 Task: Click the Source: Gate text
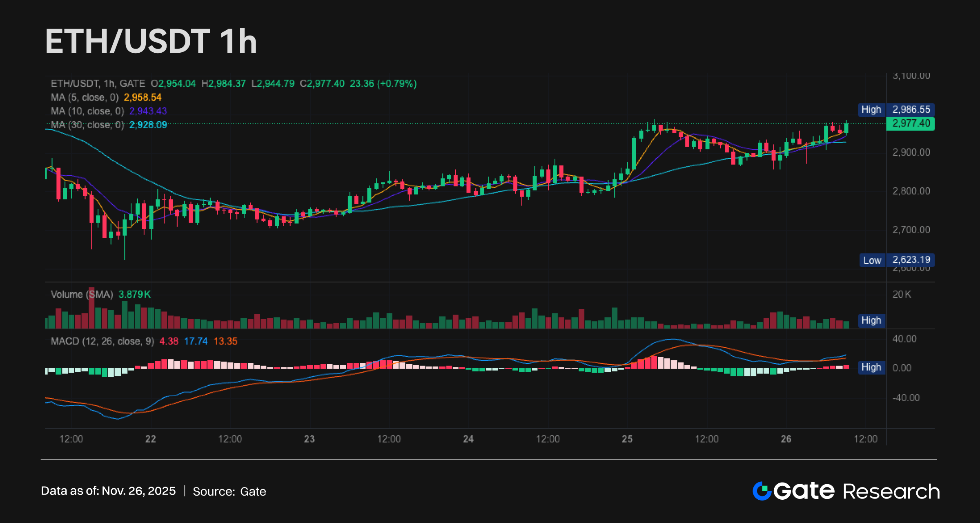229,492
